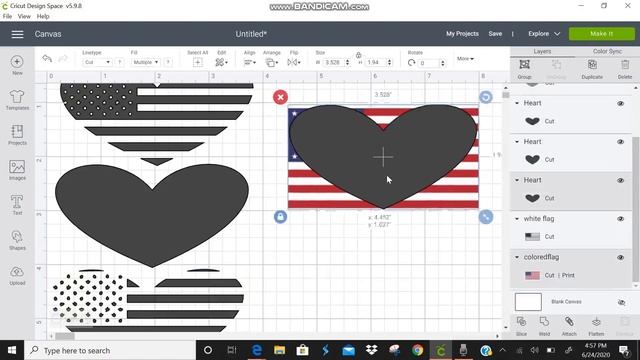
Task: Click the Redo arrow
Action: [x=63, y=59]
